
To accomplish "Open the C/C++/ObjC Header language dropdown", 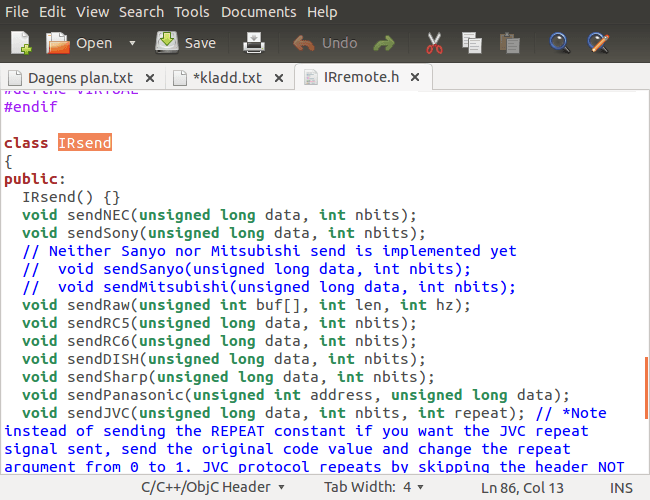I will pos(213,487).
